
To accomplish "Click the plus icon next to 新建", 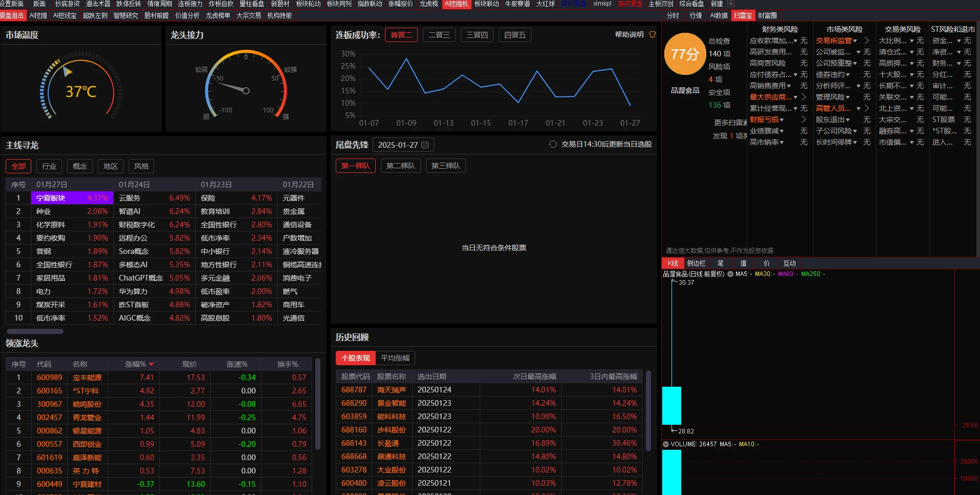I will coord(731,4).
